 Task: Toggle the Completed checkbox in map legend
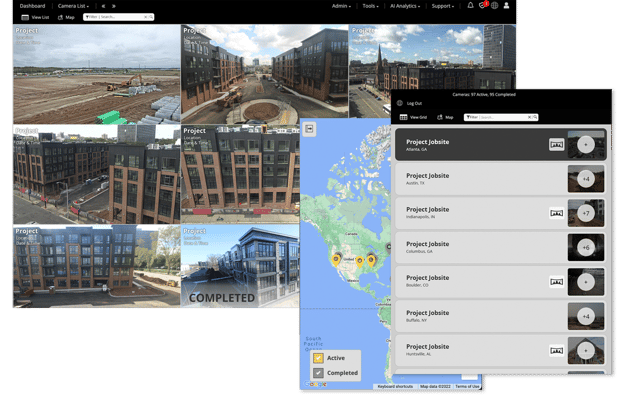tap(318, 372)
